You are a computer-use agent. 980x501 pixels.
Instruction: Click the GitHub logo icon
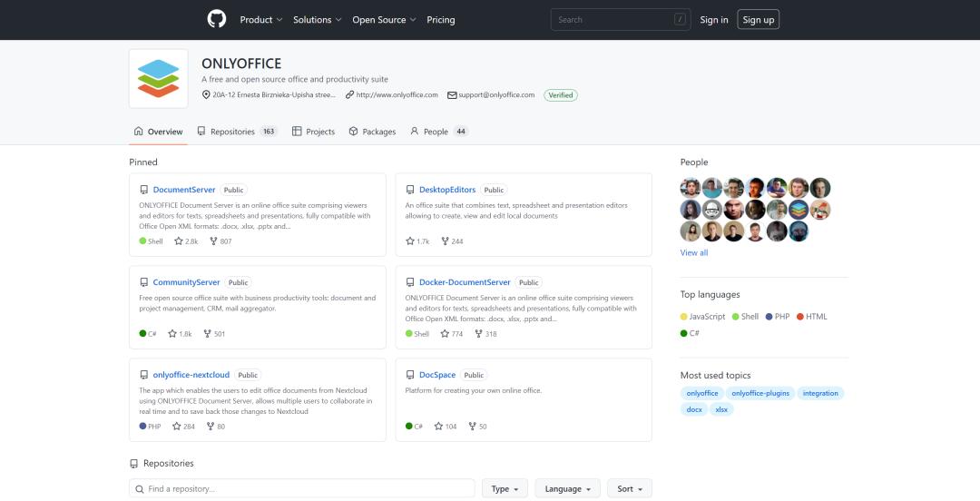[216, 19]
